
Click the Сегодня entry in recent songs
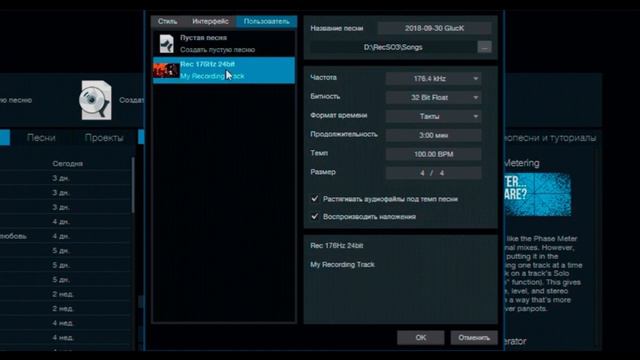(67, 164)
